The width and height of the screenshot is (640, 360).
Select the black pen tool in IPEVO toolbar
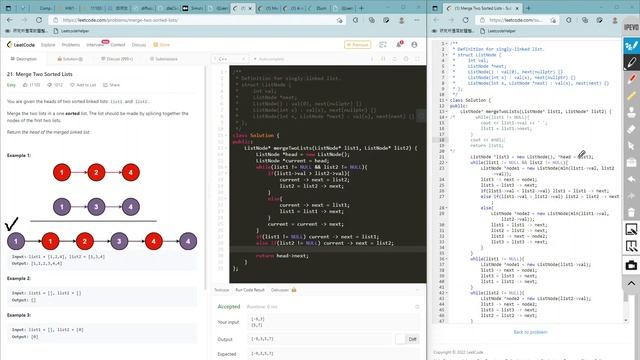coord(631,62)
